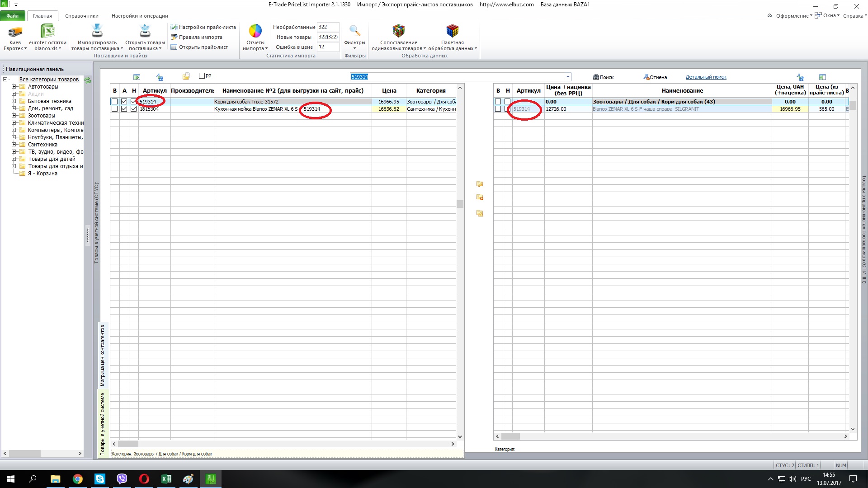Expand the Бытовая техника category
Image resolution: width=868 pixels, height=488 pixels.
coord(14,101)
